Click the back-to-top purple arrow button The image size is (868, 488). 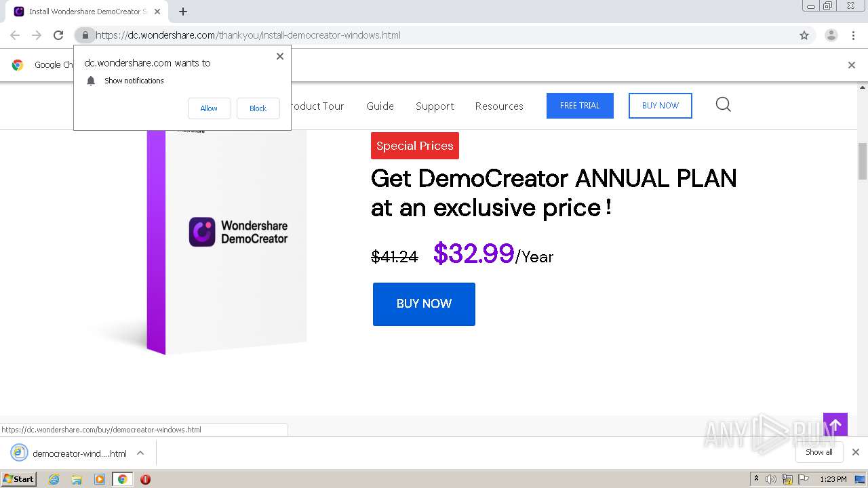tap(835, 425)
